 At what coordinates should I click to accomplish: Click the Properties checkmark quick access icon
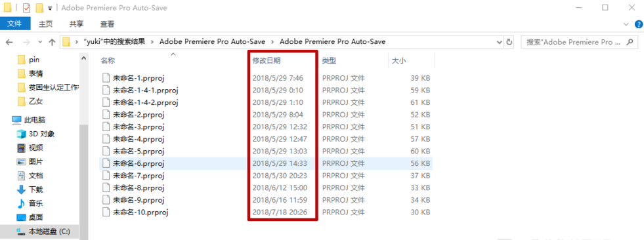[x=26, y=8]
